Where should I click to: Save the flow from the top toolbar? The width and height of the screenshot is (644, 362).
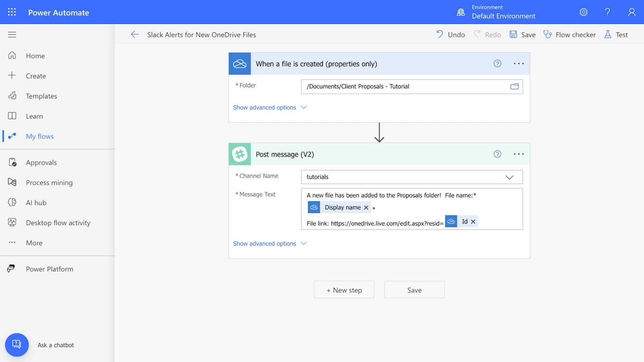(x=522, y=35)
